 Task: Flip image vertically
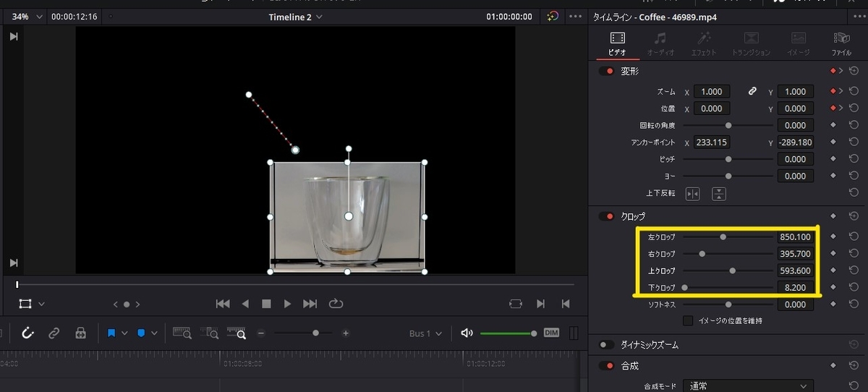click(719, 193)
